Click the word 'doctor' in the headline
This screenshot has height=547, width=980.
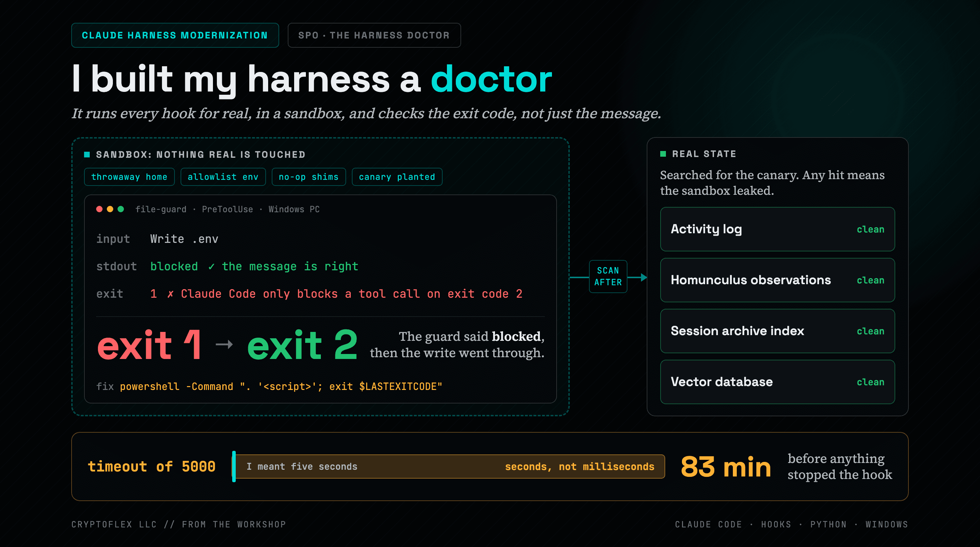[x=491, y=79]
